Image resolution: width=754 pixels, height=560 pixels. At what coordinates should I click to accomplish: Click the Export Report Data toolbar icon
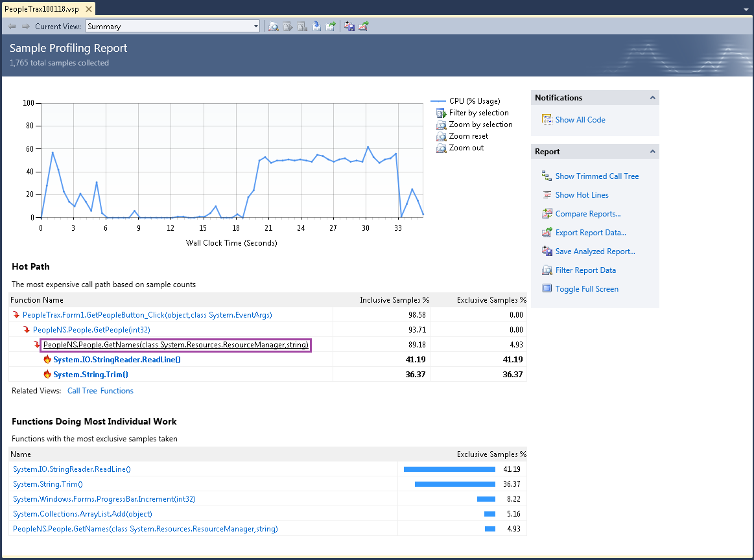tap(364, 27)
